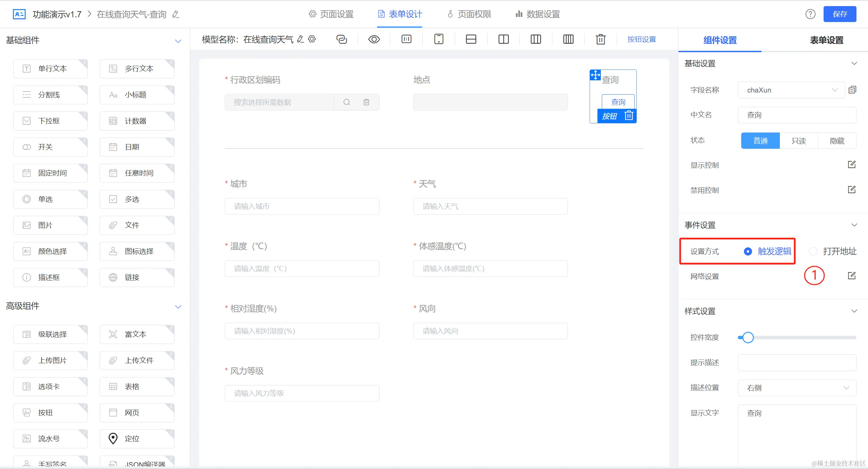868x469 pixels.
Task: Select the four-column layout icon
Action: click(568, 39)
